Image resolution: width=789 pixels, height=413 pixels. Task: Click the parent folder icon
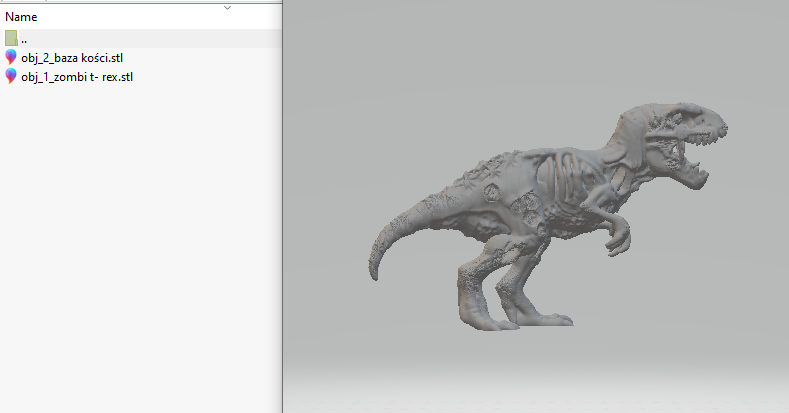click(11, 38)
